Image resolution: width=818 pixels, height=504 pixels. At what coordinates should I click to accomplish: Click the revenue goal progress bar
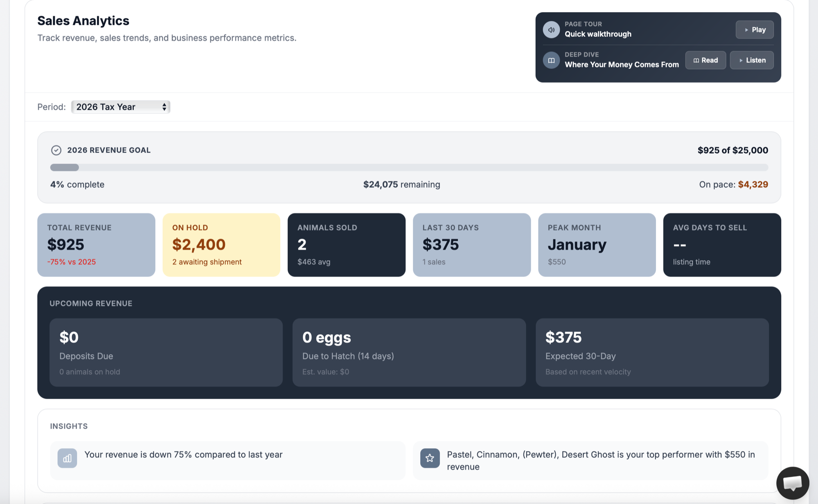409,167
